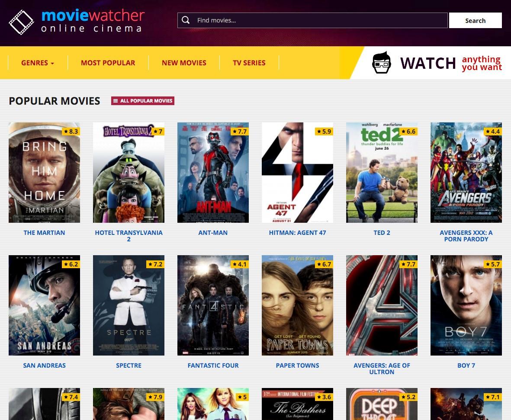Open the Ant-Man poster thumbnail
The image size is (511, 420).
click(213, 172)
